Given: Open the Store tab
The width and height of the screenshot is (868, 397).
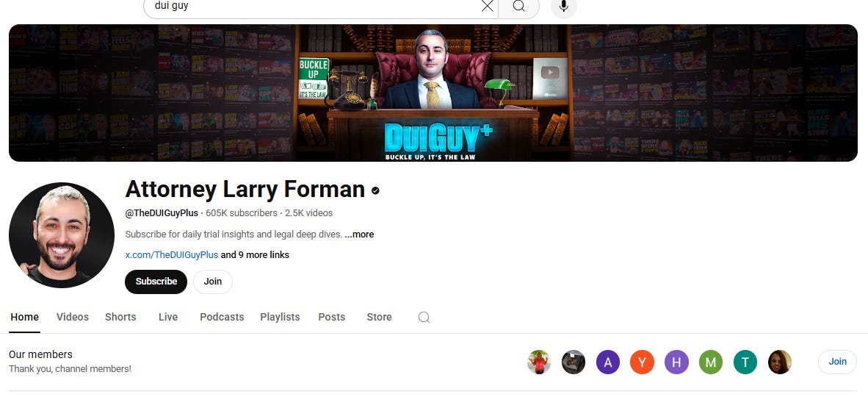Looking at the screenshot, I should click(379, 317).
